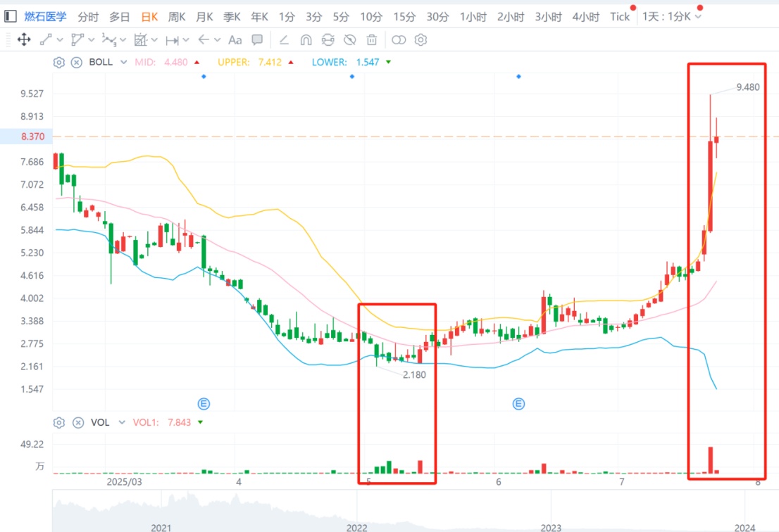
Task: Expand Fibonacci grid tool options
Action: (154, 39)
